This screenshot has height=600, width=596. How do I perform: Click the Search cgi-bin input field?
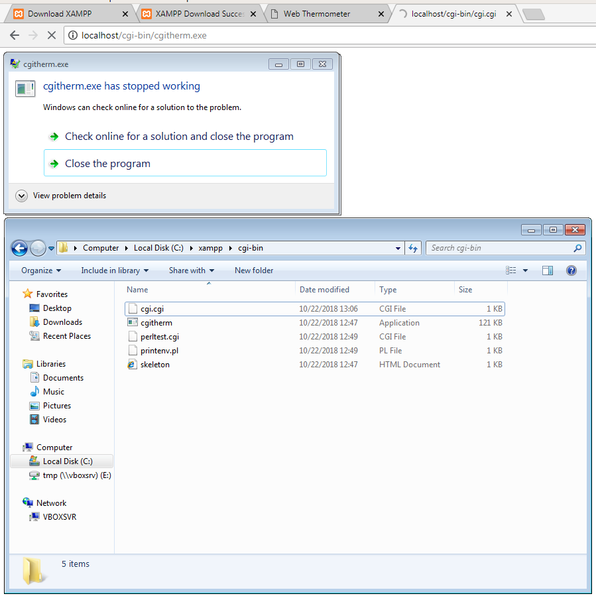499,248
